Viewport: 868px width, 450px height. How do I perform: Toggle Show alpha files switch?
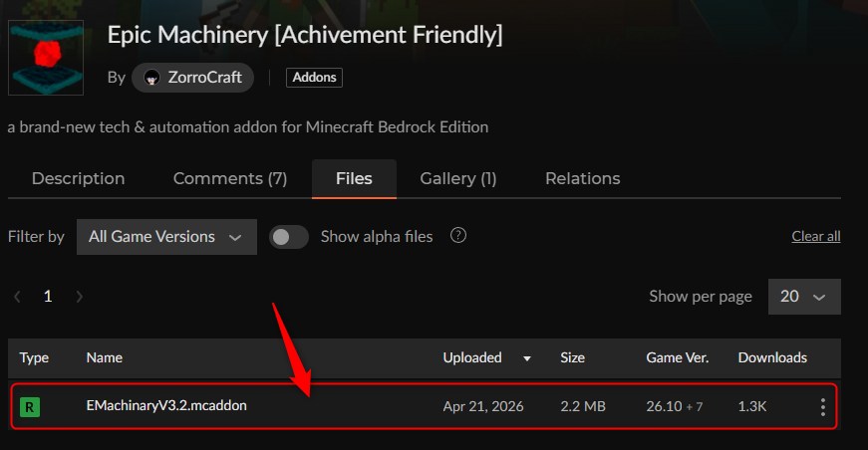[x=289, y=237]
